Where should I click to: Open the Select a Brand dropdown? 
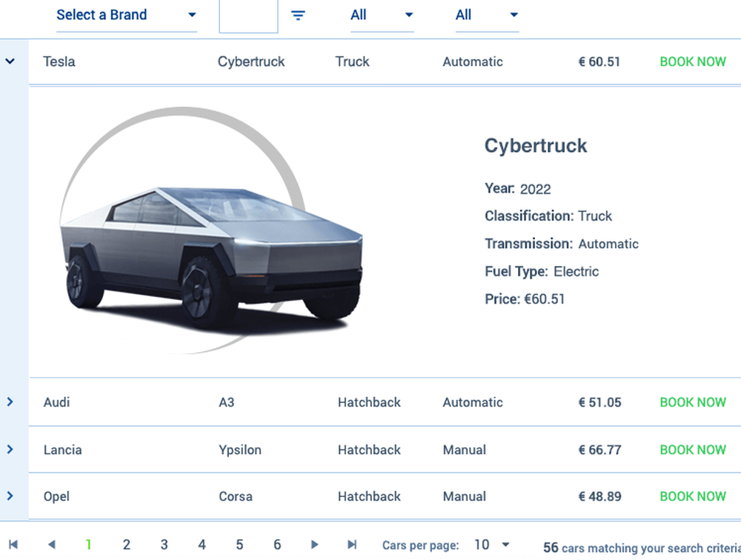(x=126, y=15)
